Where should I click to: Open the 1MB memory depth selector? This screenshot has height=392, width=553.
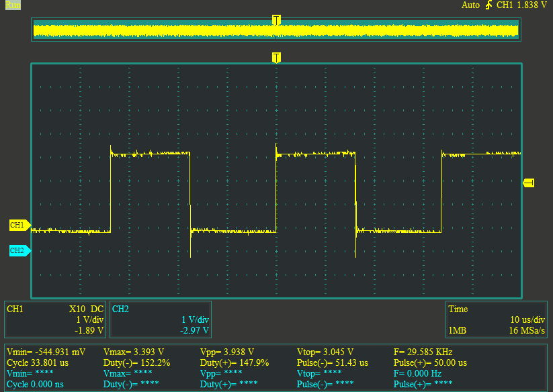click(x=457, y=332)
